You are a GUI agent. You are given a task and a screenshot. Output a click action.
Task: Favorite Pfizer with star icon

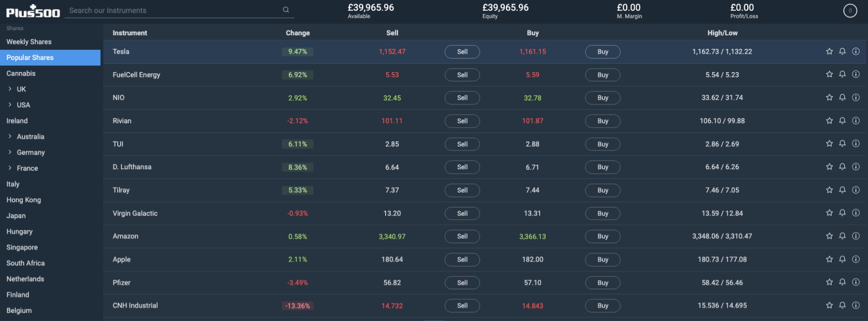pyautogui.click(x=829, y=282)
